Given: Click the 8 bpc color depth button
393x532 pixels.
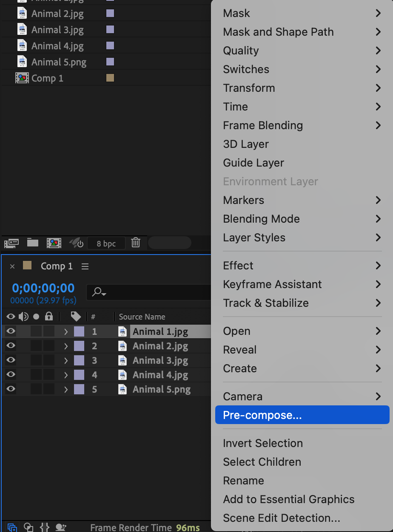Looking at the screenshot, I should click(106, 243).
